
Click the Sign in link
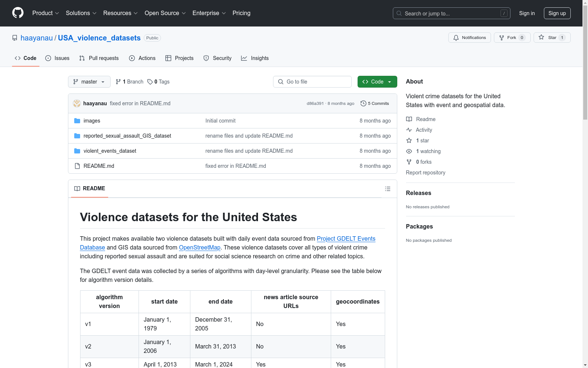pos(527,13)
